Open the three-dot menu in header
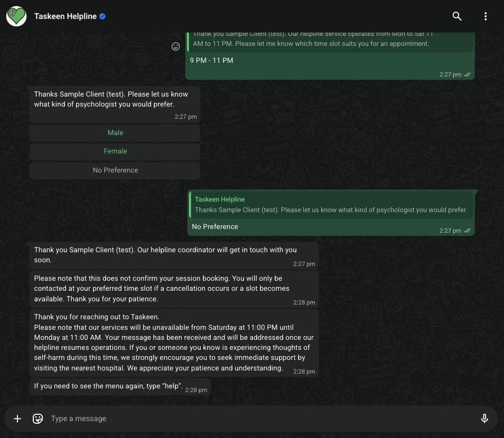 (486, 16)
